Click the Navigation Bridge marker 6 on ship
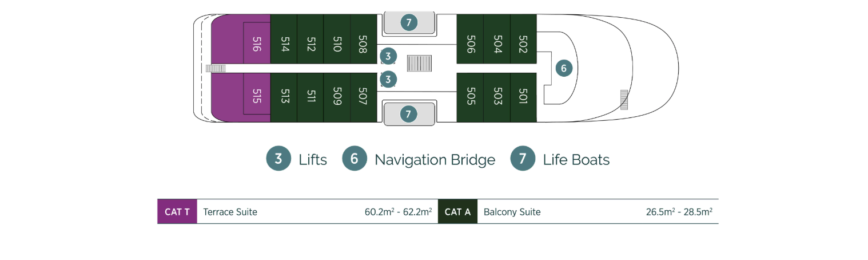The height and width of the screenshot is (260, 868). [x=563, y=69]
